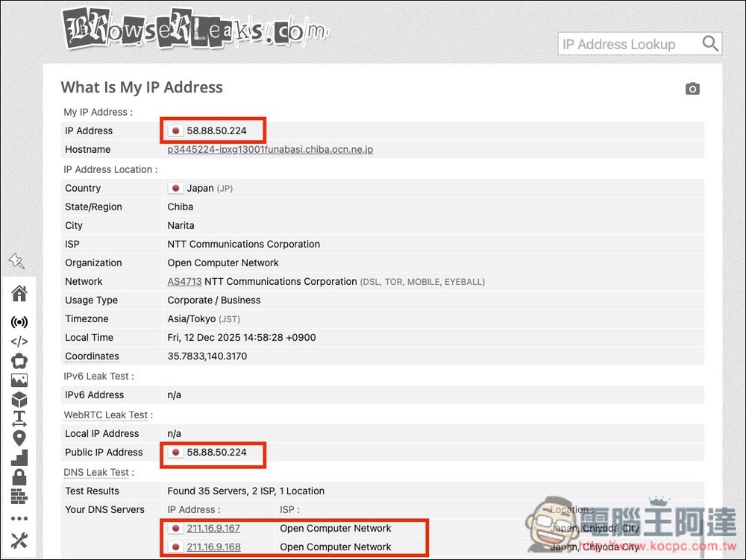
Task: Select the location pin icon in sidebar
Action: pos(19,438)
